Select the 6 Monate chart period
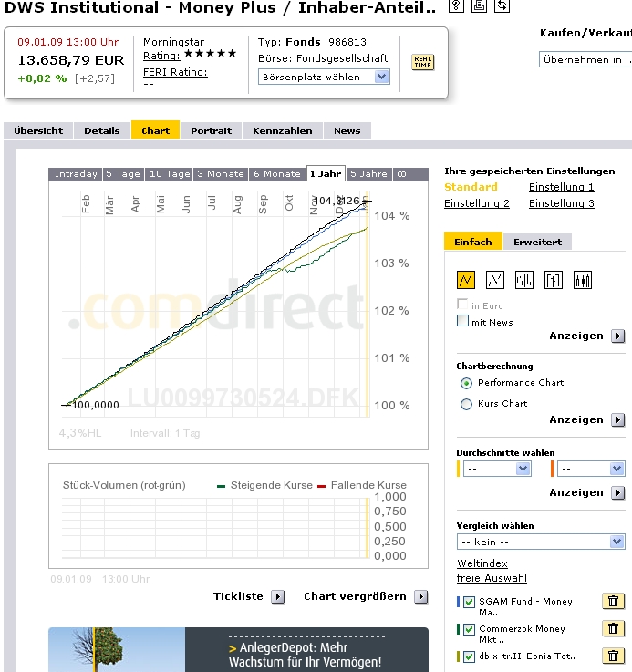This screenshot has height=672, width=632. (277, 174)
